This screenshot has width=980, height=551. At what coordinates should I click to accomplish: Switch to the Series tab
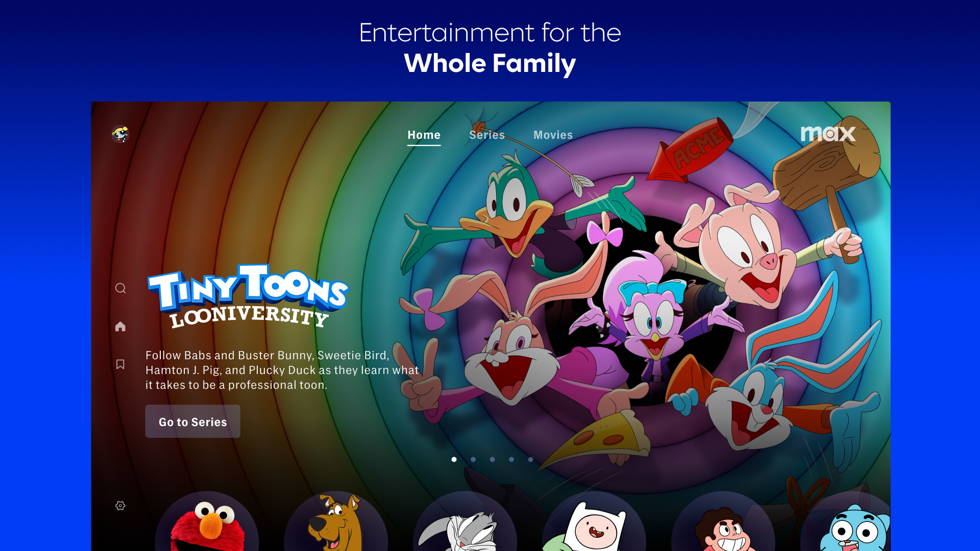pos(487,135)
